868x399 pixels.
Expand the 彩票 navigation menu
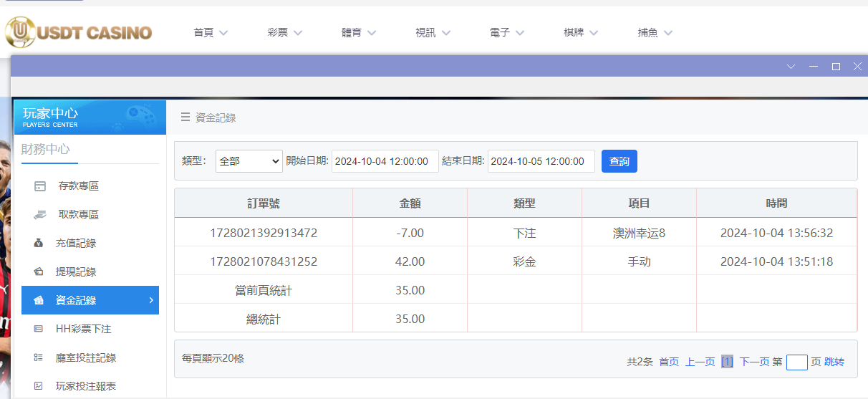pyautogui.click(x=284, y=33)
